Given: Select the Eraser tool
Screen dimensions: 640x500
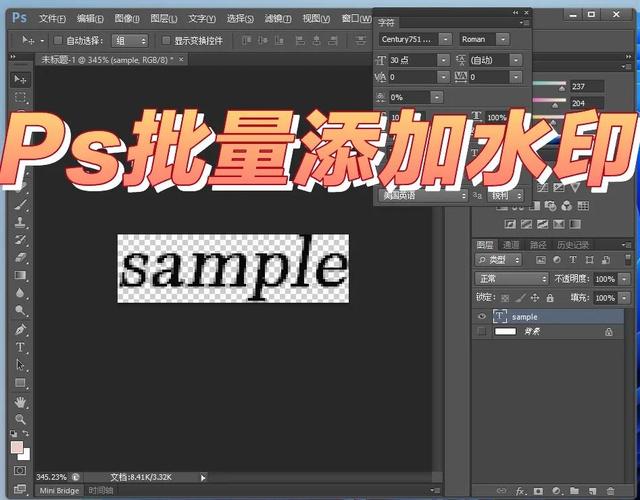Looking at the screenshot, I should [20, 258].
